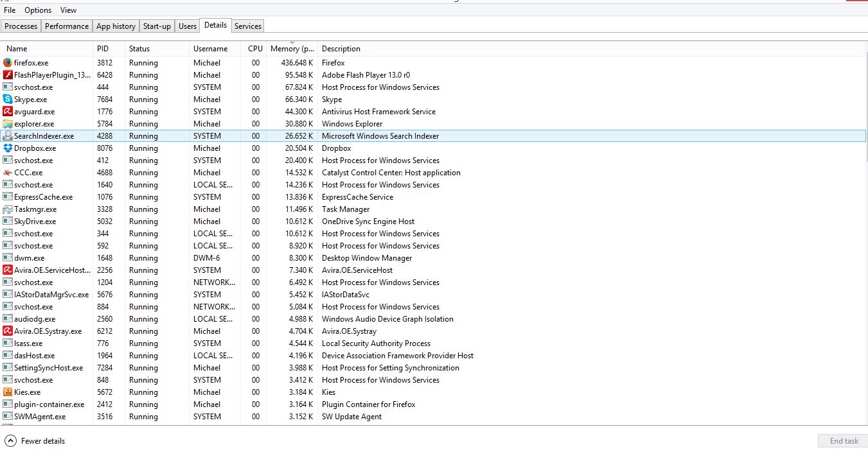Click the SkyDrive.exe icon
This screenshot has height=452, width=868.
pyautogui.click(x=8, y=222)
